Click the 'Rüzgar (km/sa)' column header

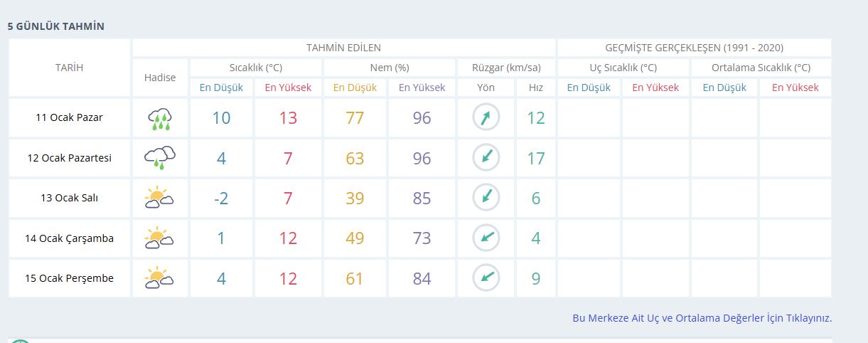tap(506, 68)
